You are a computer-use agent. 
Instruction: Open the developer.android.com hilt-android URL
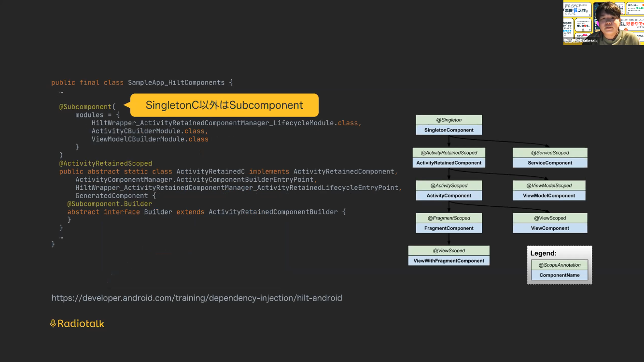coord(197,298)
